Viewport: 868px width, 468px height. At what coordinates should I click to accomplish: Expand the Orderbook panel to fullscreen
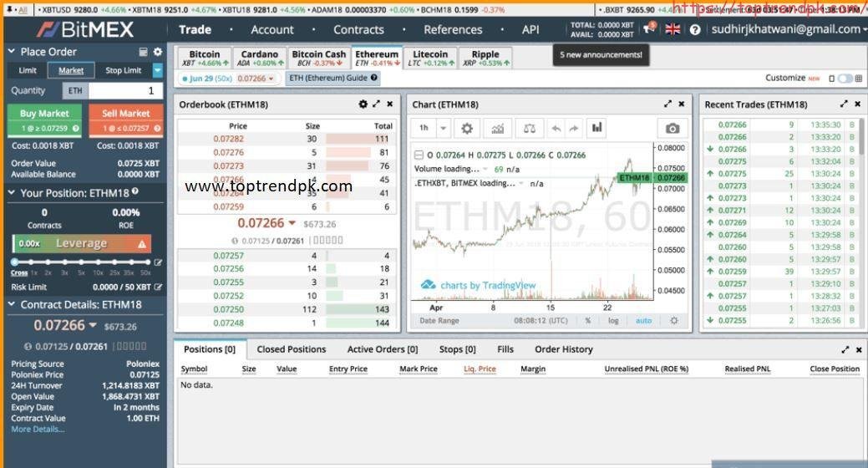point(377,104)
